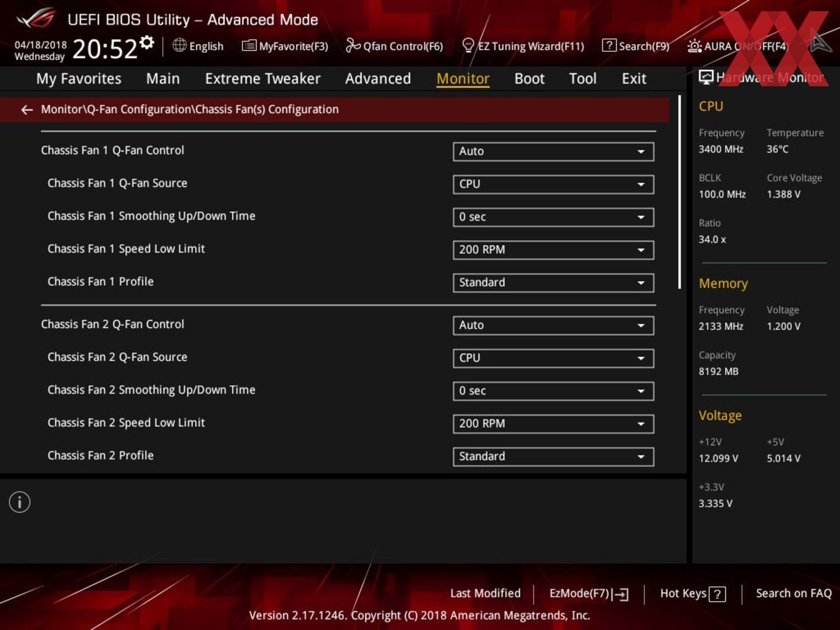Viewport: 840px width, 630px height.
Task: Click the ROG logo icon
Action: [35, 19]
